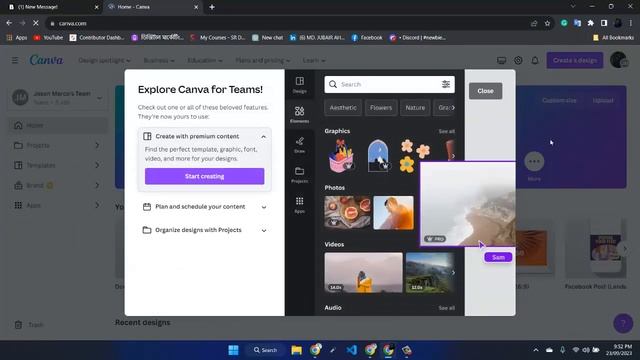640x360 pixels.
Task: Click the Custom size button
Action: (559, 100)
